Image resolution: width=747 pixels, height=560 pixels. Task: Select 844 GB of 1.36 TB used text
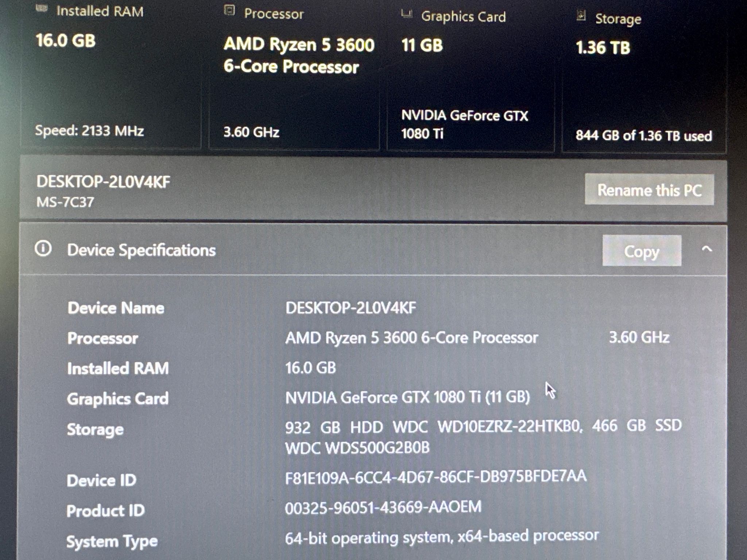point(643,136)
